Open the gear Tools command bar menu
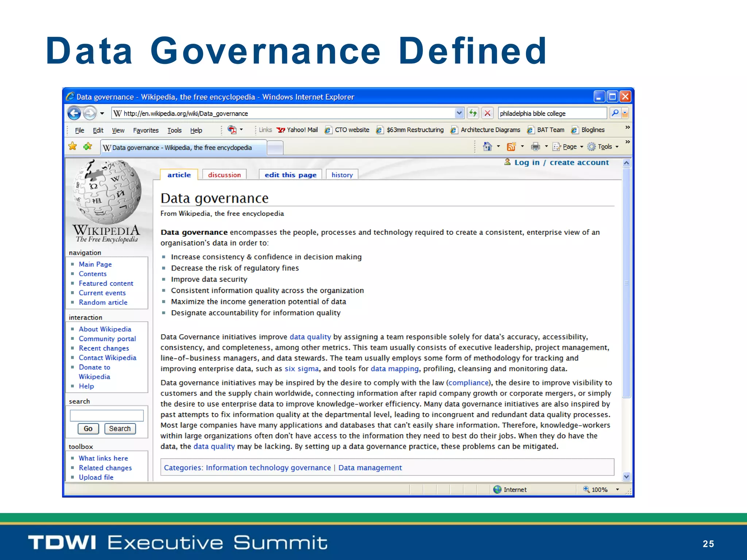The width and height of the screenshot is (747, 560). 603,147
